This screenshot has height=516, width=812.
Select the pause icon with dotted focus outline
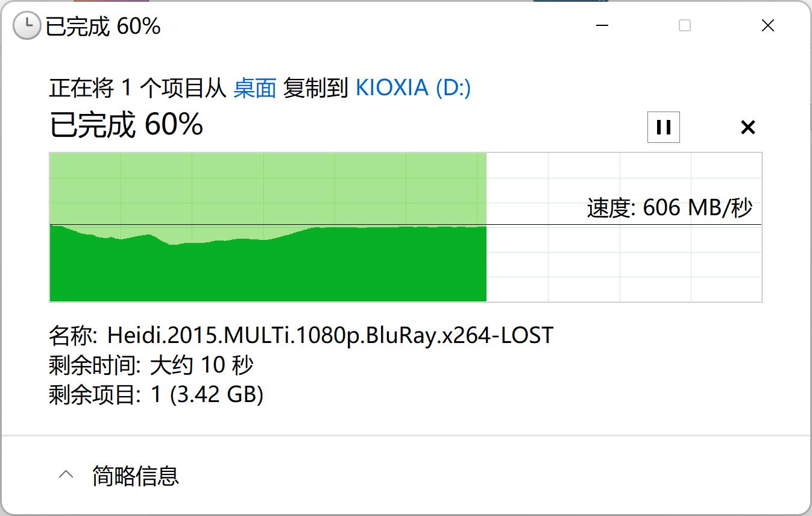[663, 127]
